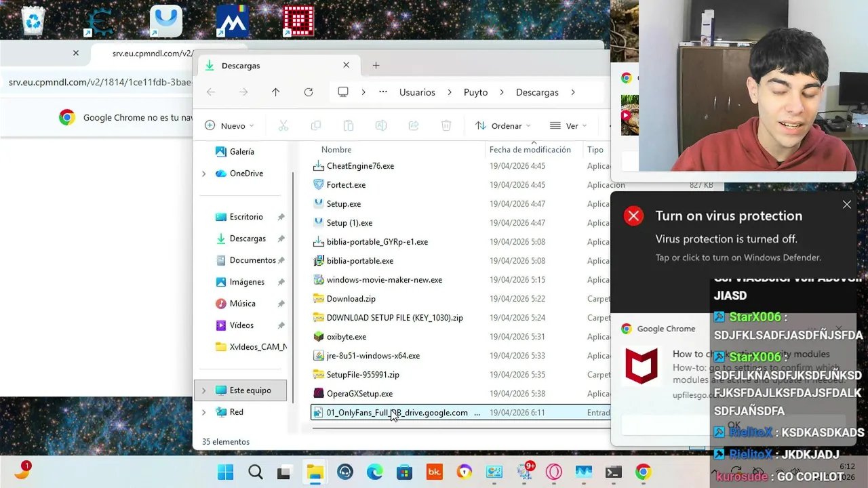This screenshot has width=868, height=488.
Task: Click the chevron after Usuarios in breadcrumb
Action: 449,92
